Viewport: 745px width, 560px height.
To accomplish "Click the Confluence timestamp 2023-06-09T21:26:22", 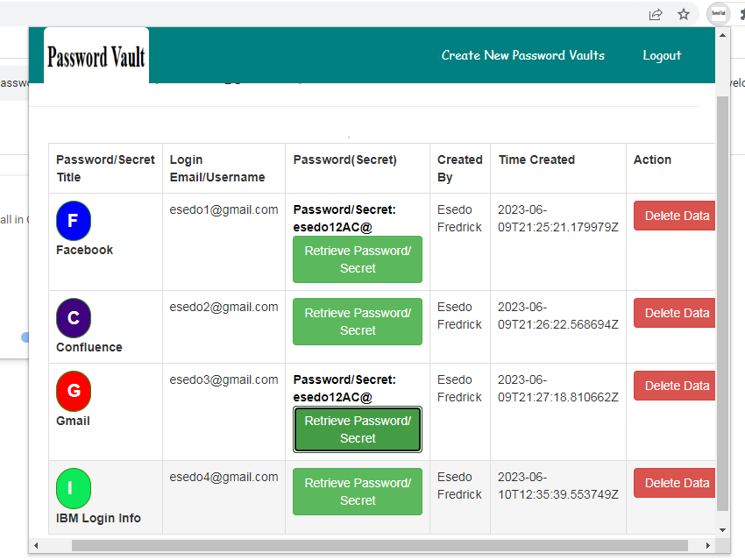I will tap(558, 315).
